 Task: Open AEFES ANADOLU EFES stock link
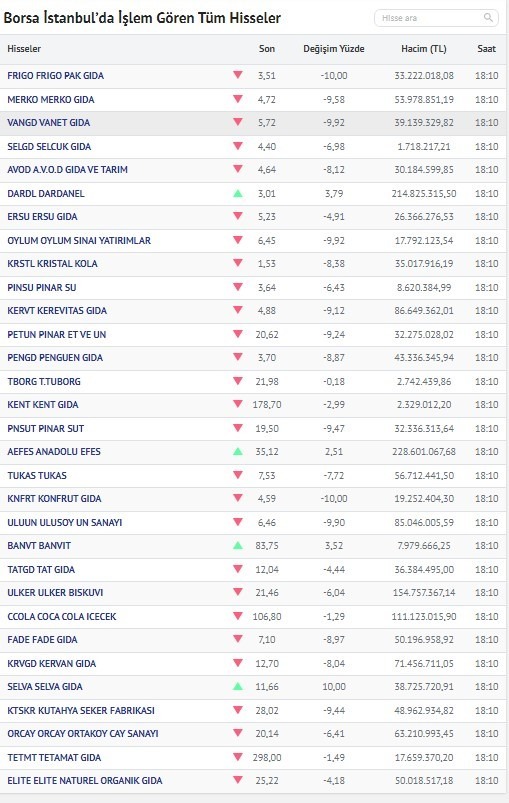click(54, 452)
